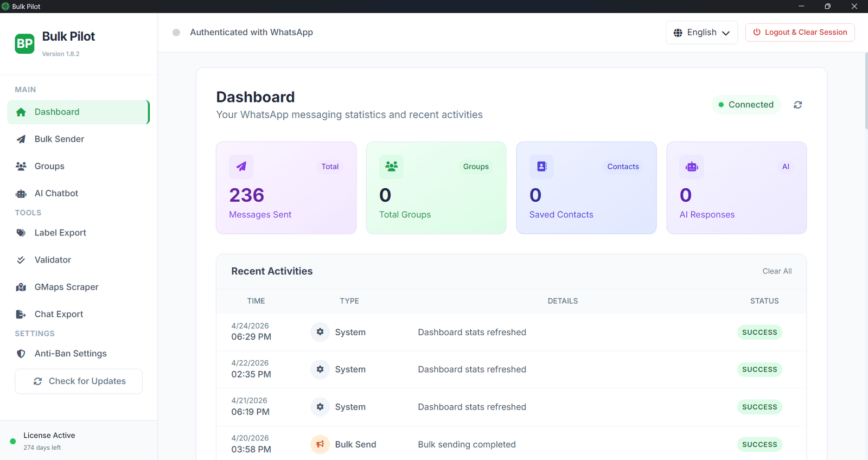Image resolution: width=868 pixels, height=460 pixels.
Task: Open Anti-Ban Settings
Action: [71, 354]
